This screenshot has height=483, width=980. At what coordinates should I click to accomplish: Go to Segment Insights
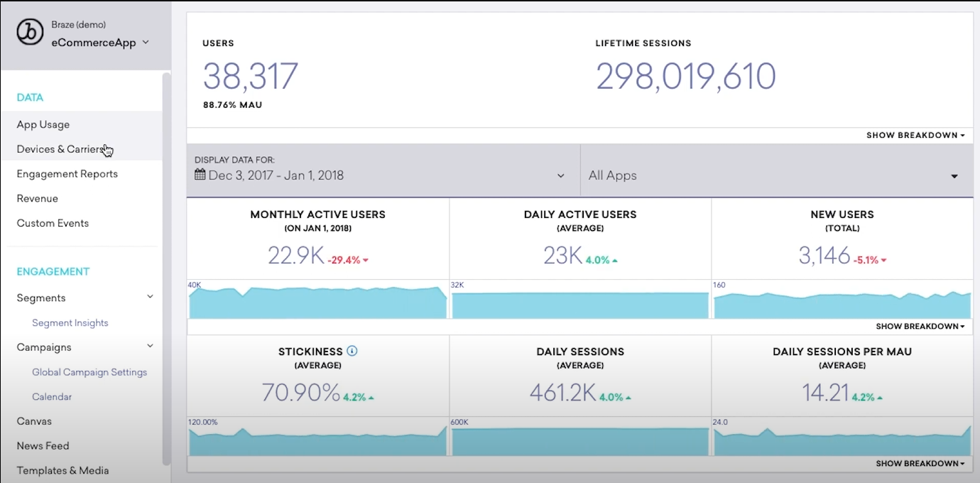point(70,322)
